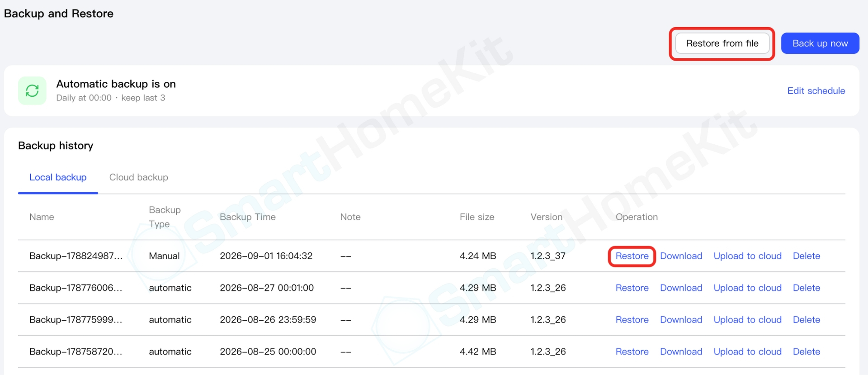The width and height of the screenshot is (868, 375).
Task: Start a backup with Back up now
Action: [820, 43]
